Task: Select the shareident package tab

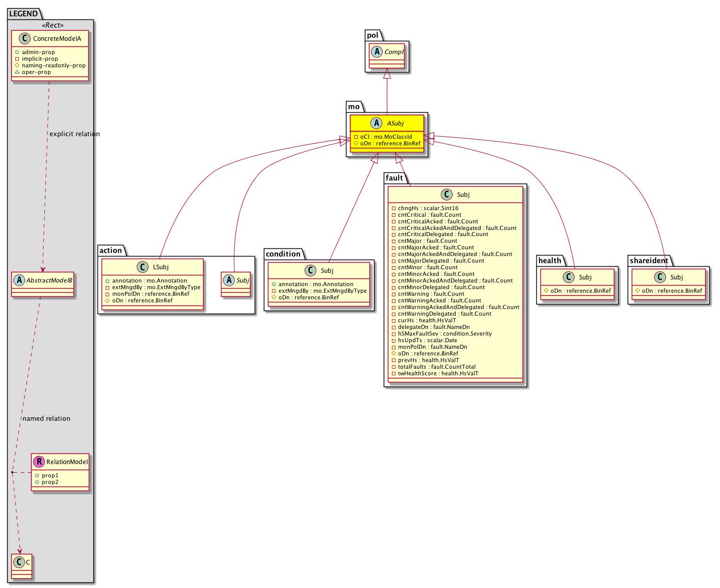Action: 649,261
